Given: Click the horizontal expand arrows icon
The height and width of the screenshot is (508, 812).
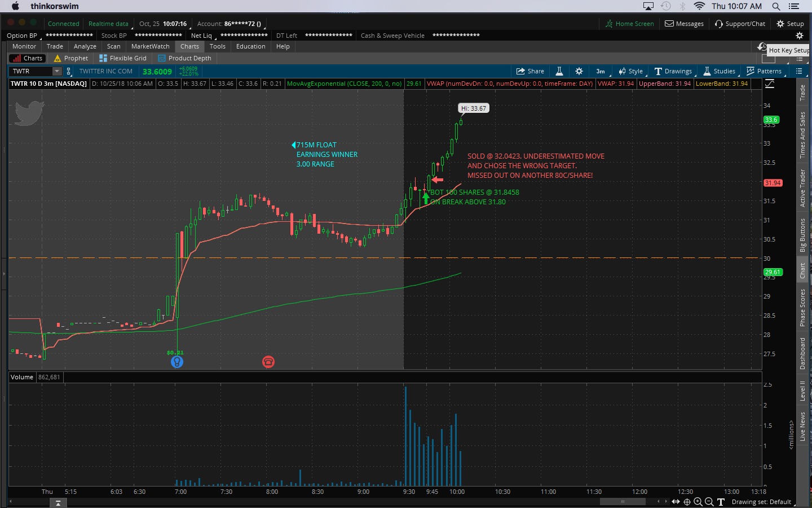Looking at the screenshot, I should 676,502.
